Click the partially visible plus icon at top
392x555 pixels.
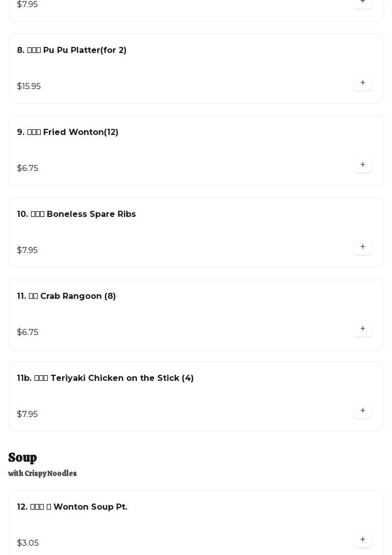coord(362,3)
